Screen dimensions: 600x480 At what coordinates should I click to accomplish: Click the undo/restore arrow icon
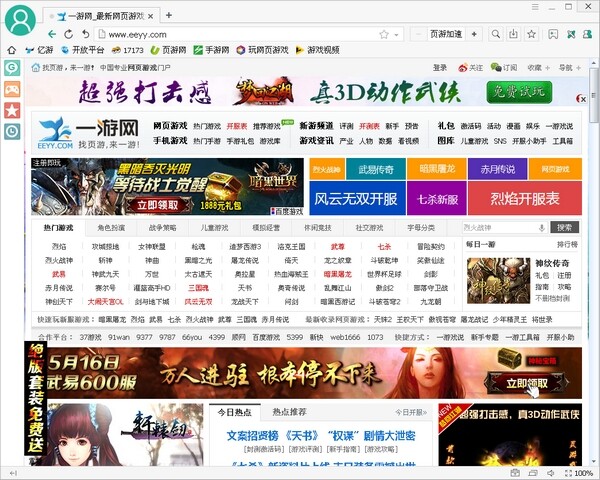pos(85,34)
